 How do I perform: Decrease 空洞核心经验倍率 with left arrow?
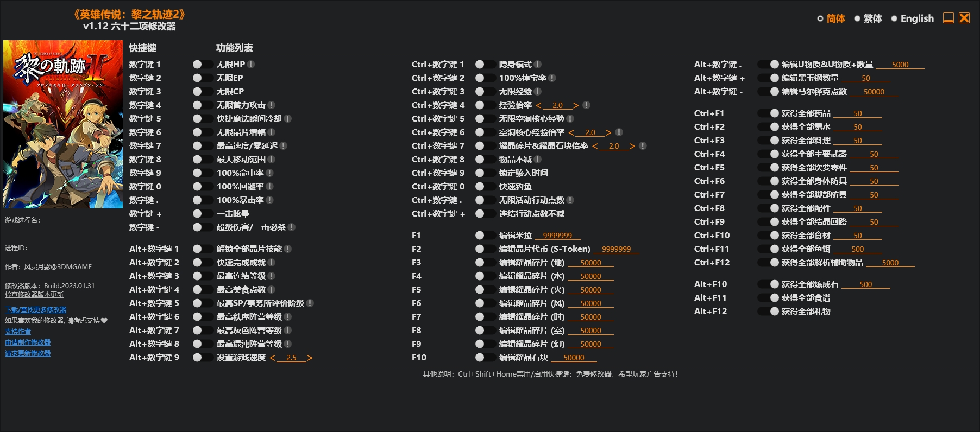coord(571,132)
